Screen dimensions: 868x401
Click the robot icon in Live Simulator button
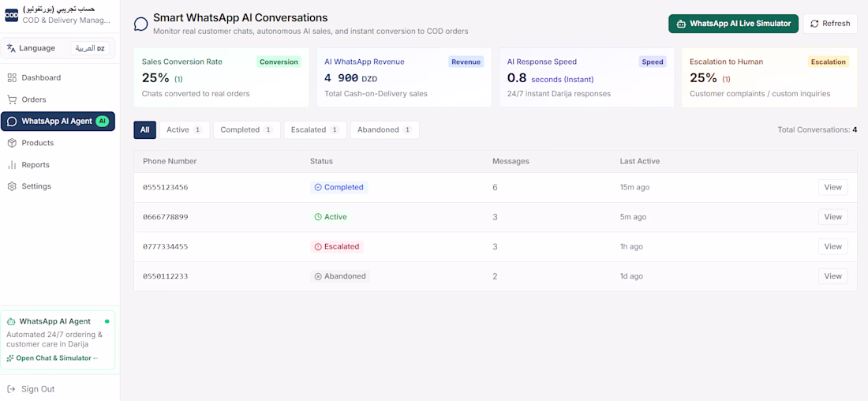tap(680, 24)
